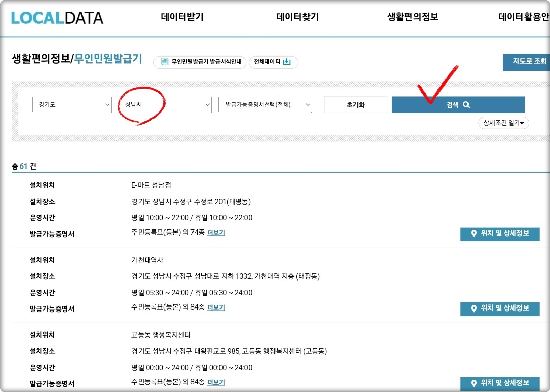Click hours 평일 05:30 ~ 24:00 text

click(160, 293)
